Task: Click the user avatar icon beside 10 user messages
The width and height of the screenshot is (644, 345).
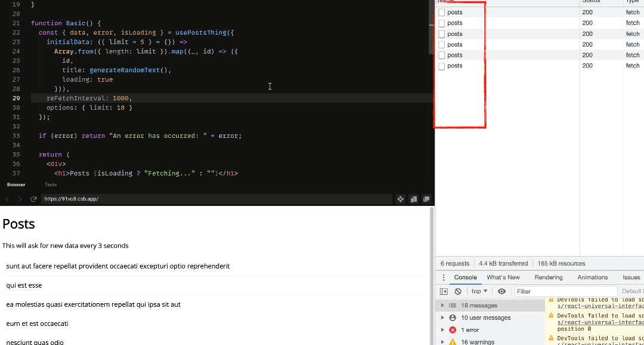Action: click(453, 318)
